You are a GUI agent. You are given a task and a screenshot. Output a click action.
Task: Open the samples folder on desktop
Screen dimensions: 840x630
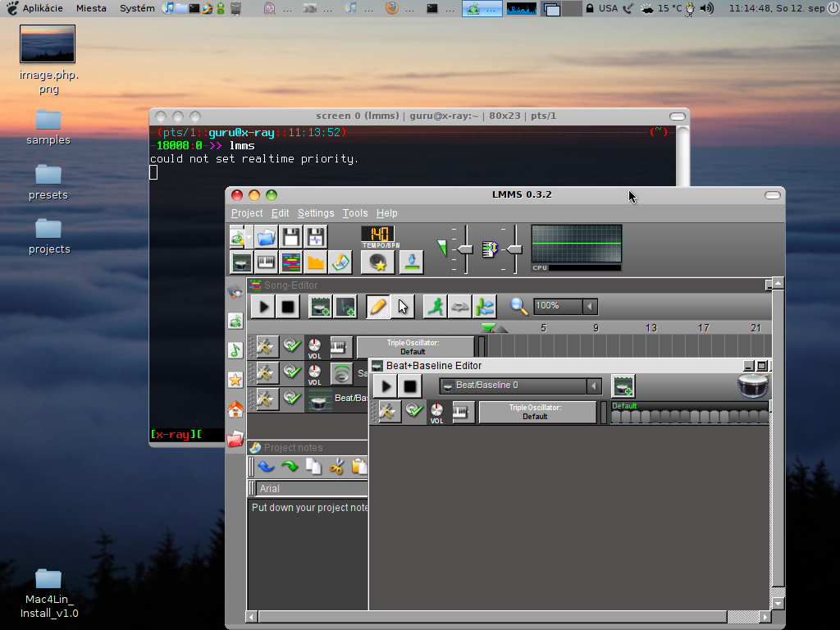(x=48, y=127)
